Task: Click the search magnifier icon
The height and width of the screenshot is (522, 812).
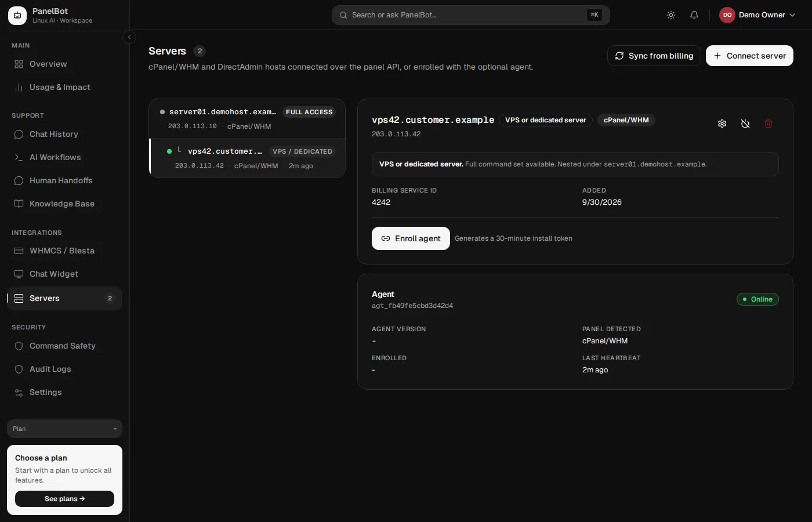Action: [343, 15]
